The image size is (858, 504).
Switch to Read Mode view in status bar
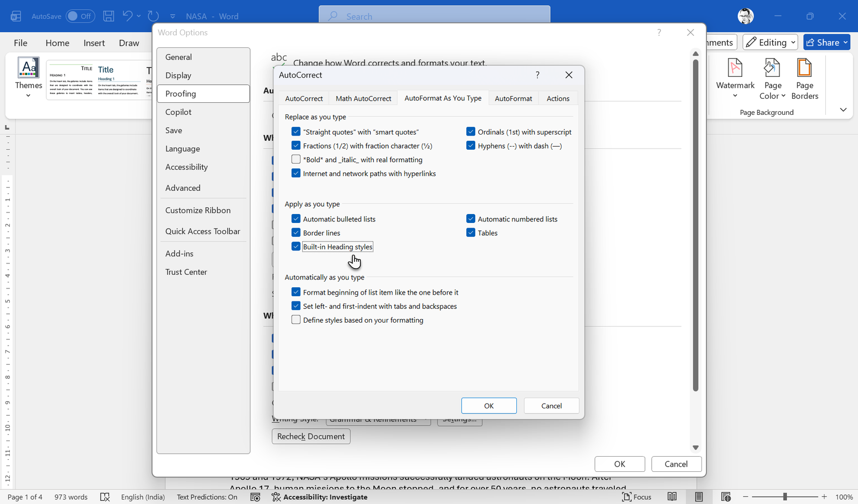[672, 497]
